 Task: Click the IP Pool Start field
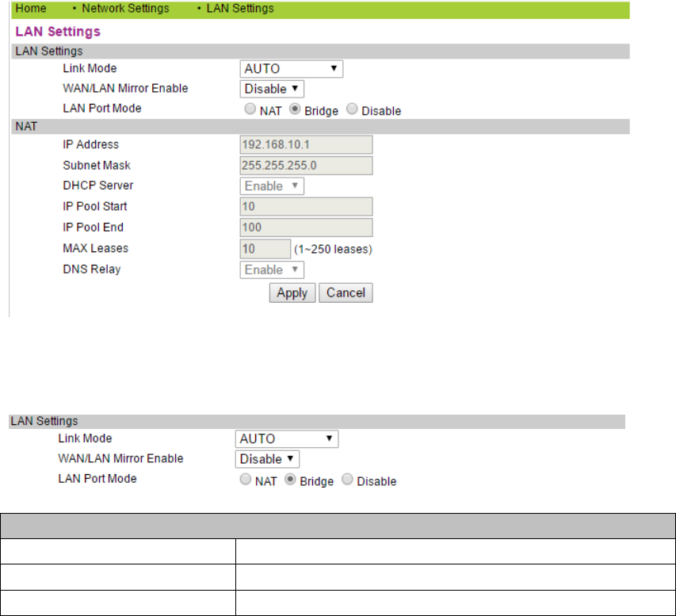point(306,207)
